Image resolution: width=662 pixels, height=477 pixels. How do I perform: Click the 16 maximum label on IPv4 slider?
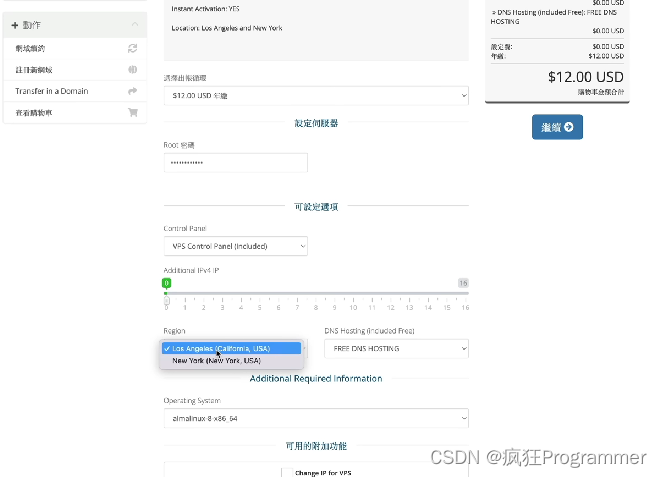(x=463, y=284)
